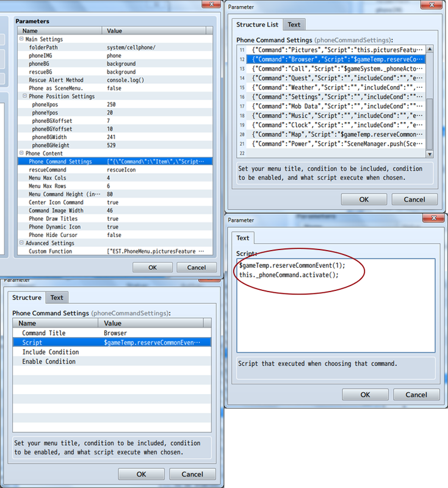Collapse the Phone Position Settings group
Viewport: 448px width, 488px height.
coord(24,96)
